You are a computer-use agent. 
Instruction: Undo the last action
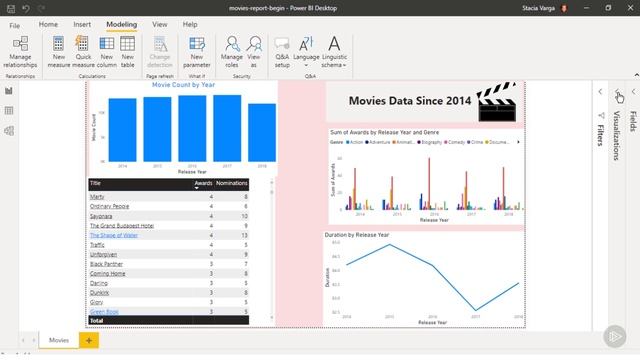click(x=26, y=8)
